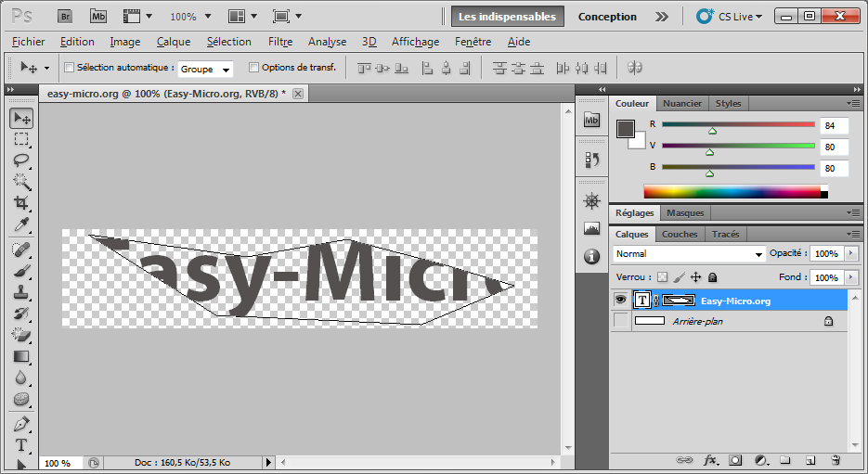Toggle lock transparent pixels
868x474 pixels.
click(x=662, y=277)
